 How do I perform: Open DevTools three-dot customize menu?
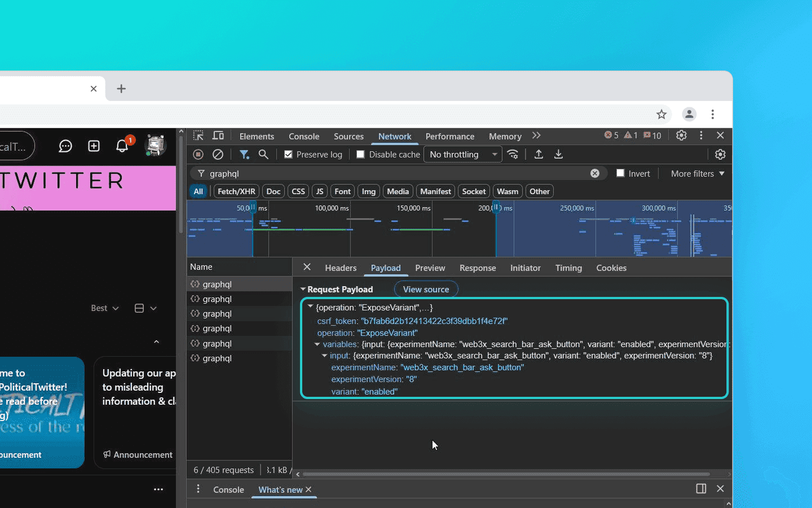pos(701,135)
